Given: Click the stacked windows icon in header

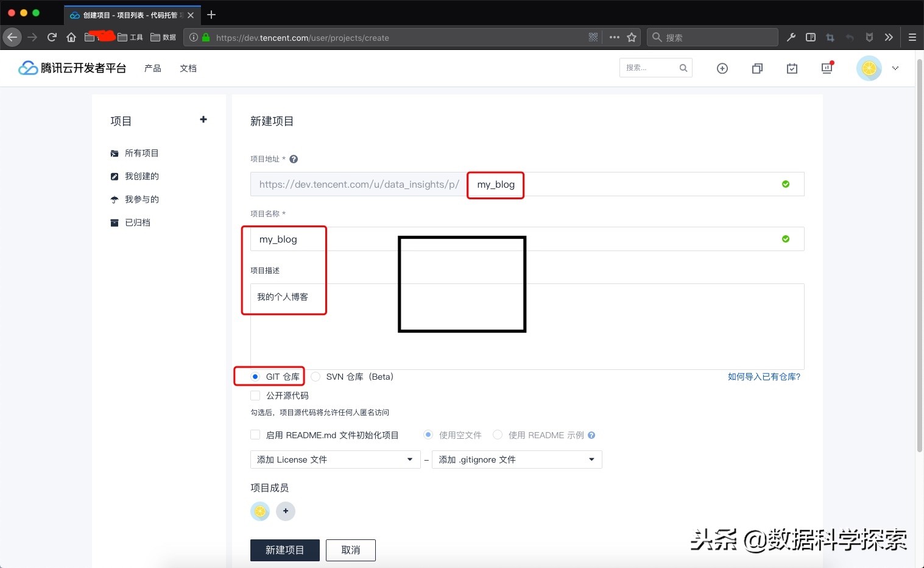Looking at the screenshot, I should 757,68.
